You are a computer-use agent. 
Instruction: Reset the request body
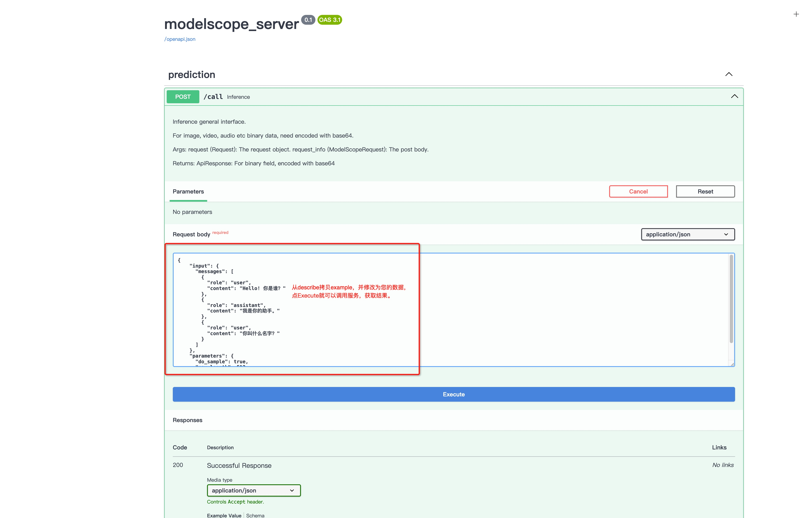pos(705,192)
